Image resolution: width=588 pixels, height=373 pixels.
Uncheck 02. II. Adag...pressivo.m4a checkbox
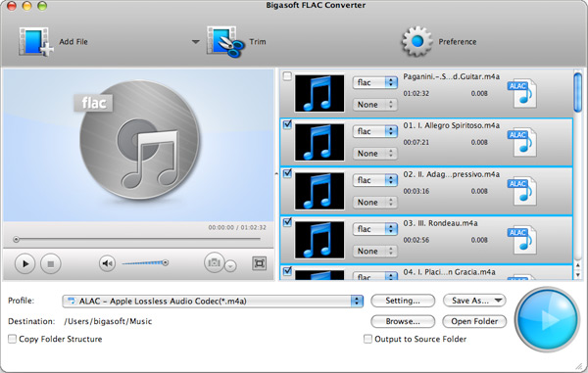pos(287,173)
